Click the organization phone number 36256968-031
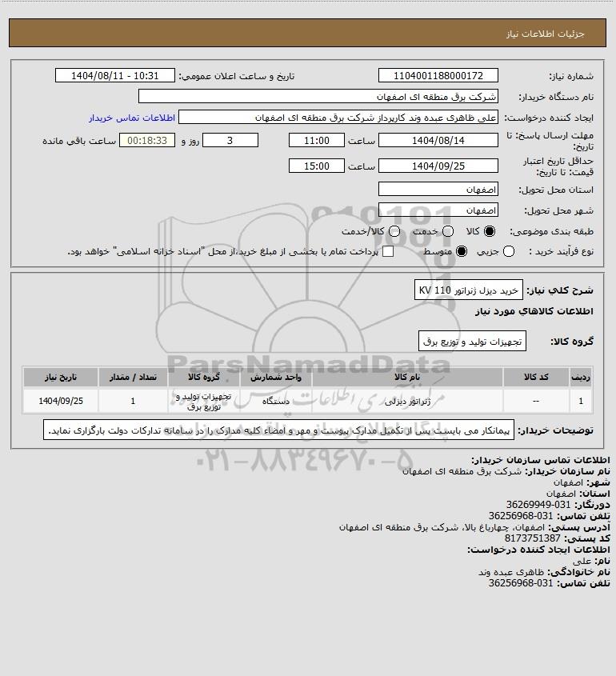Image resolution: width=616 pixels, height=676 pixels. pyautogui.click(x=521, y=516)
